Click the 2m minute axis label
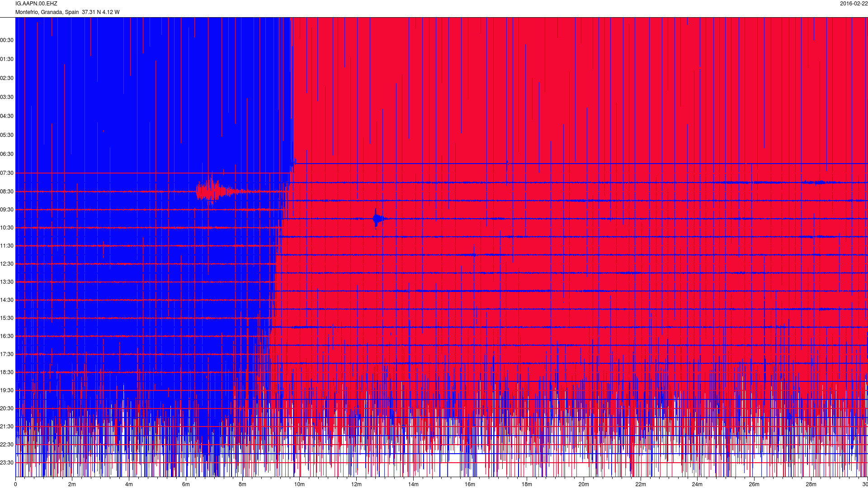Viewport: 868px width, 488px height. tap(72, 484)
